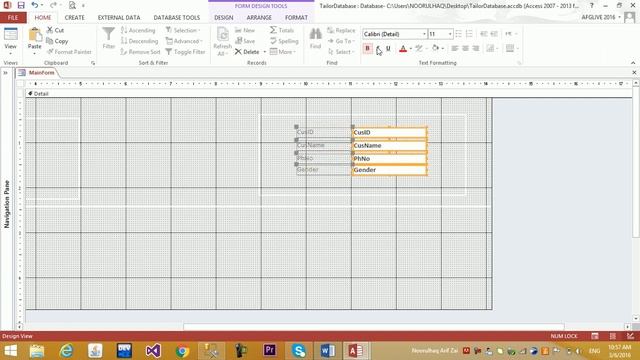Open File Explorer from the taskbar
This screenshot has width=640, height=360.
[x=37, y=350]
